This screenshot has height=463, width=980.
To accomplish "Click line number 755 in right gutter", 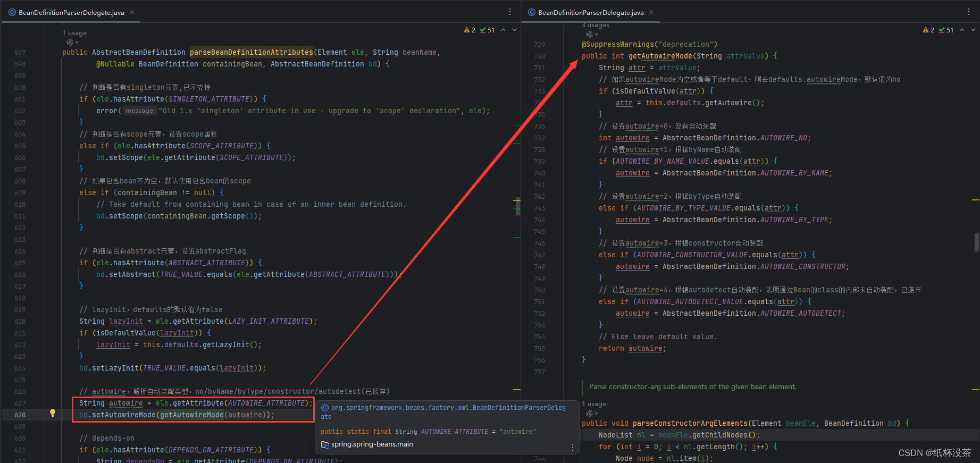I will [x=539, y=348].
